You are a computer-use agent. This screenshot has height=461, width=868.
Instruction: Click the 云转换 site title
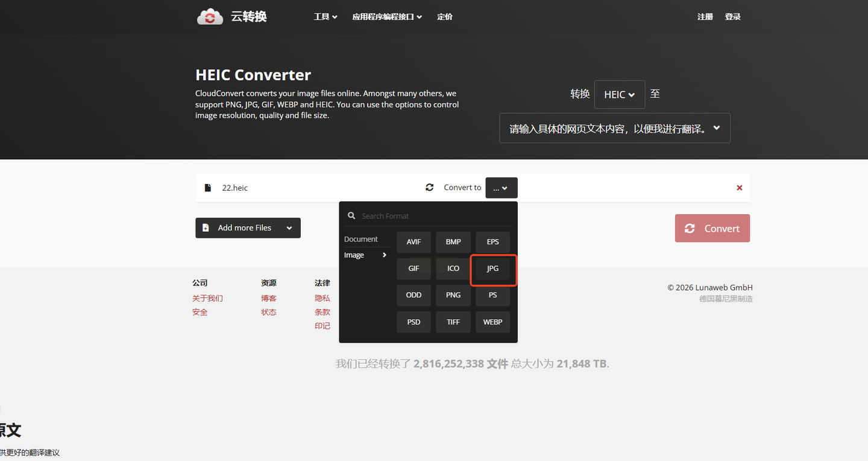[249, 16]
